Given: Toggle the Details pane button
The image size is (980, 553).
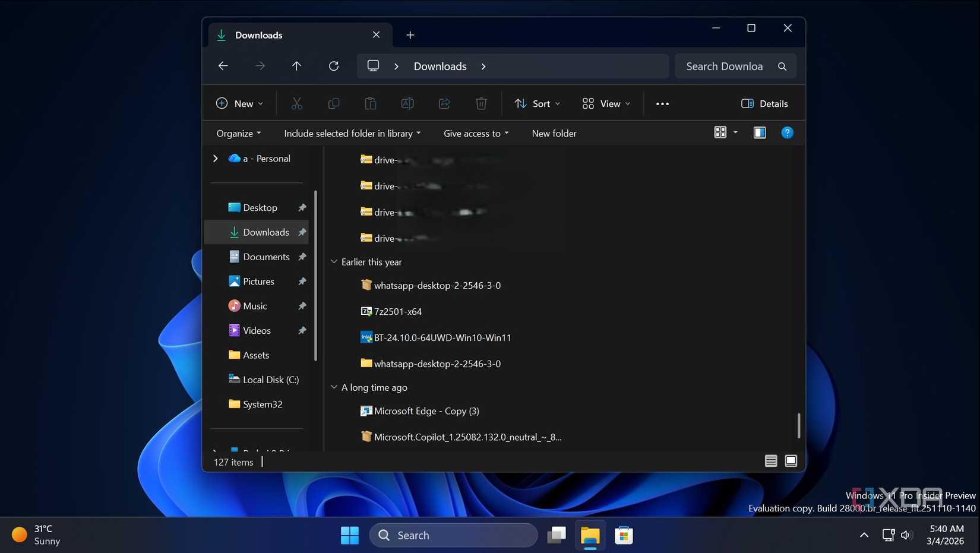Looking at the screenshot, I should coord(764,103).
